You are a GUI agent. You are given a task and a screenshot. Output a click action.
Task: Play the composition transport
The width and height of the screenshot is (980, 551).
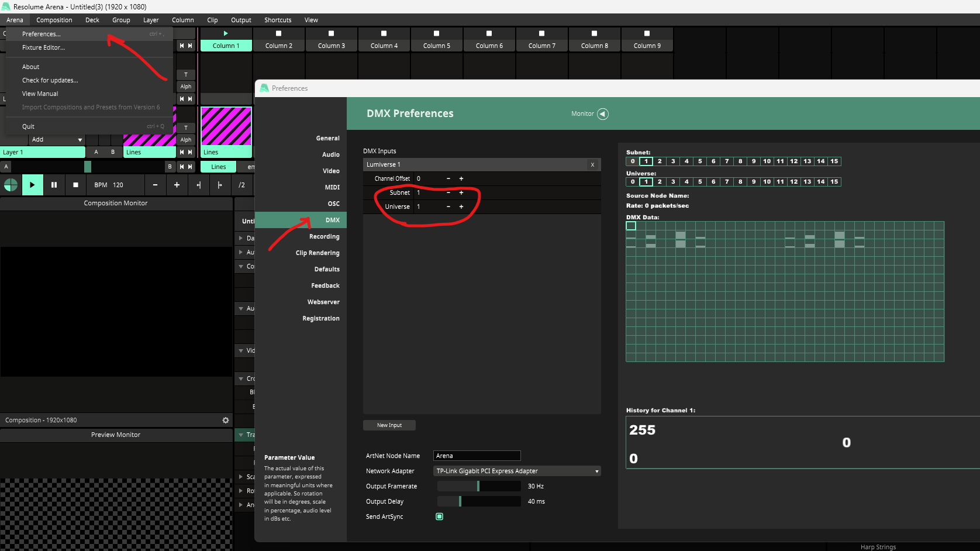click(32, 185)
